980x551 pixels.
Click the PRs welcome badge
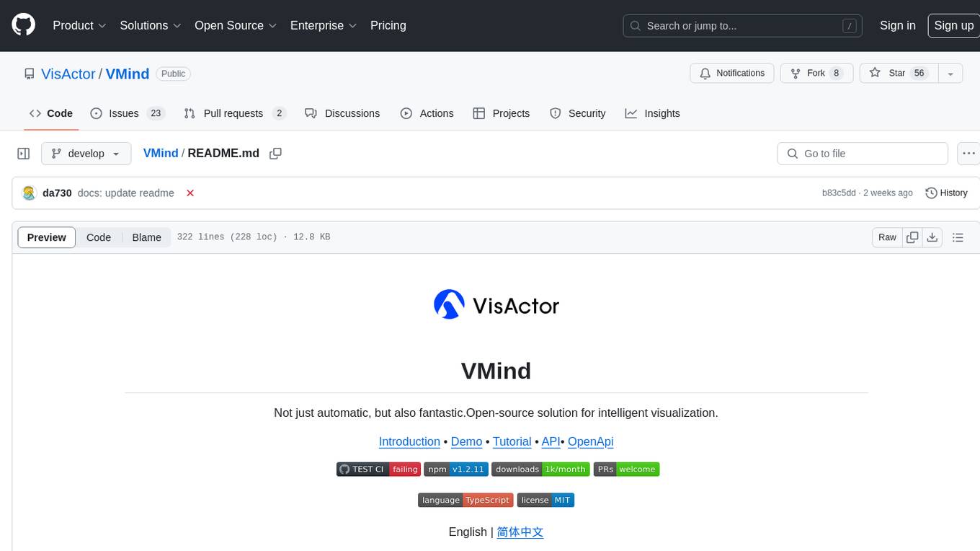626,470
